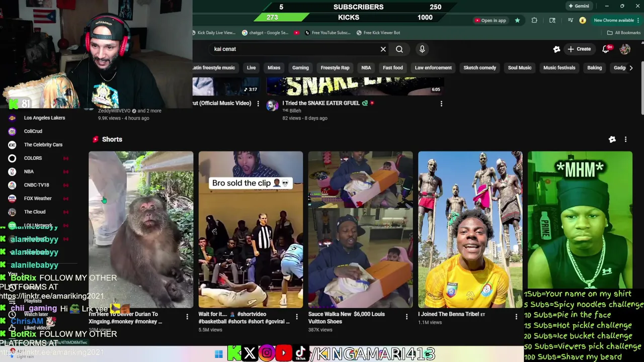Click the sparkle ask icon beside Create

(x=556, y=49)
